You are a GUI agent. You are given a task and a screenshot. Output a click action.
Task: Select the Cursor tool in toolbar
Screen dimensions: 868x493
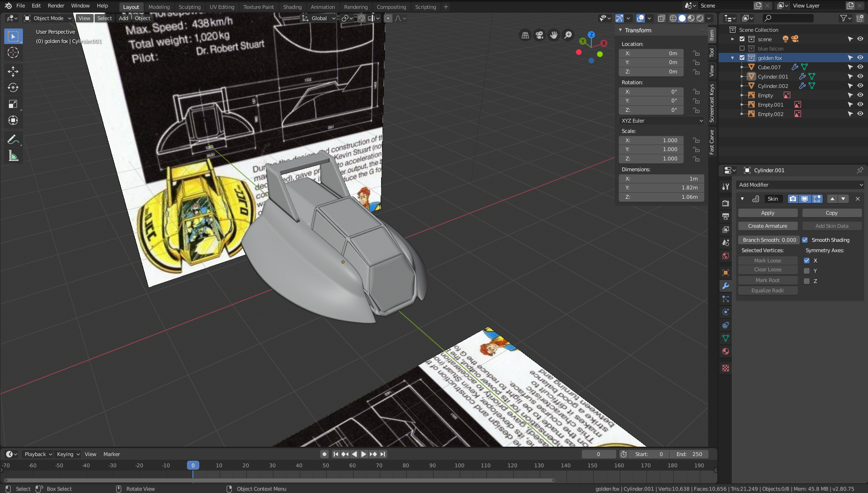tap(13, 52)
